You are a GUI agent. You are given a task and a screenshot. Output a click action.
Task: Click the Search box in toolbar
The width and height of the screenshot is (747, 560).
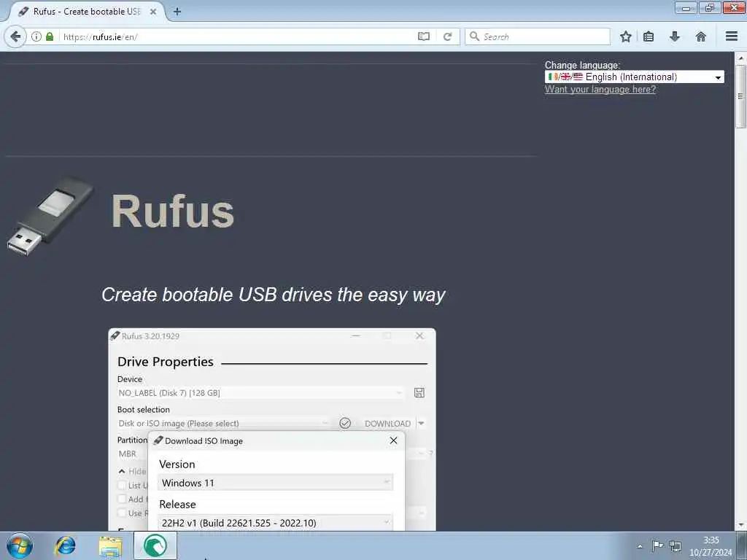[x=538, y=36]
